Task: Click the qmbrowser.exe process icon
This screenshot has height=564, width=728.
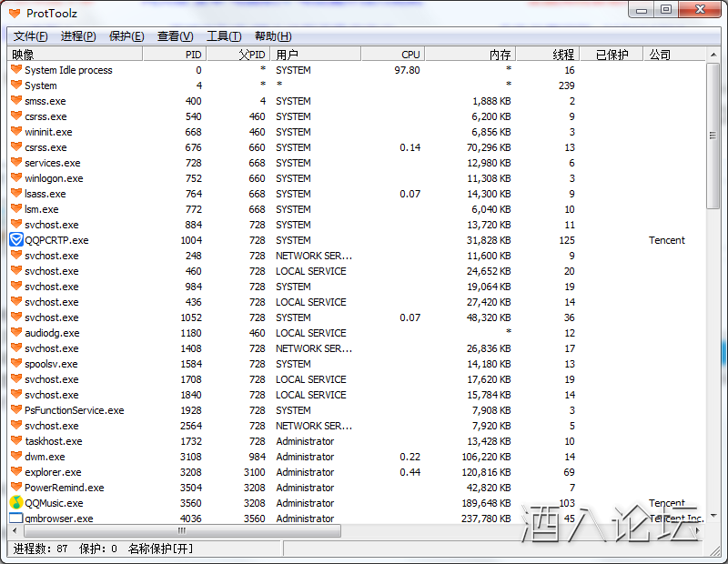Action: pos(15,519)
